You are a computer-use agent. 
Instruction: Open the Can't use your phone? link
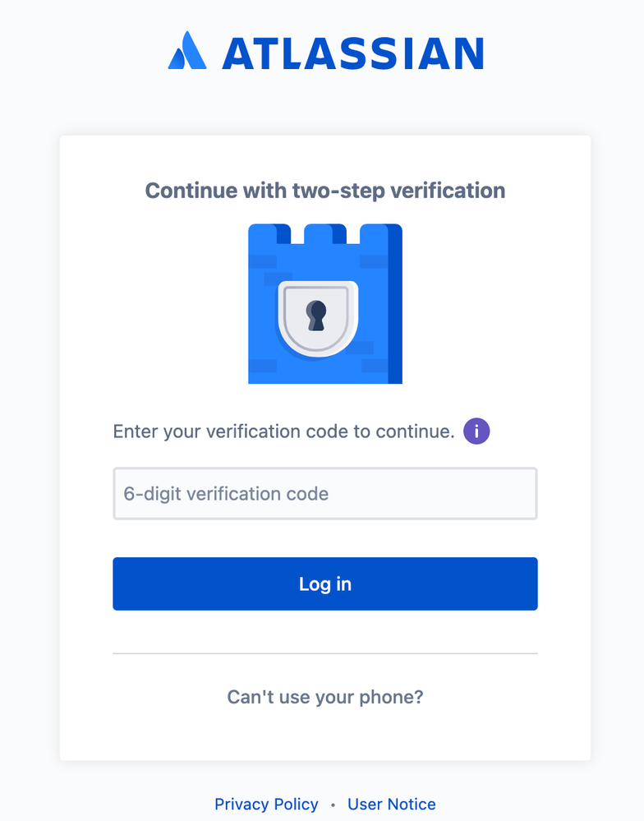pyautogui.click(x=325, y=697)
